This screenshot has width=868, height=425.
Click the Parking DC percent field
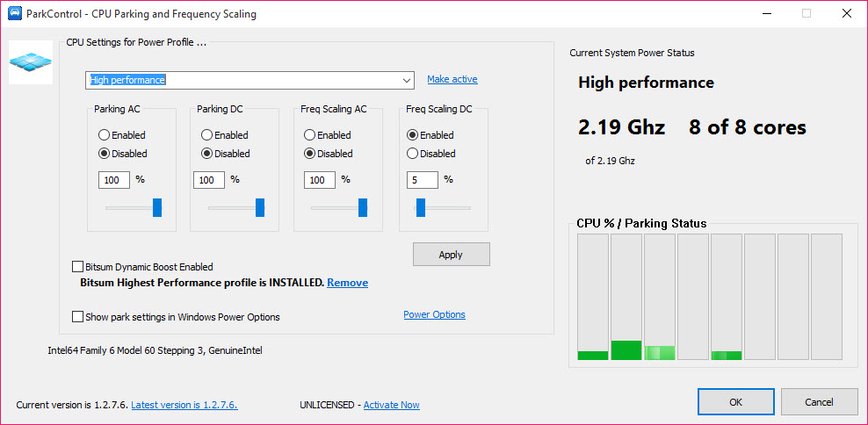tap(209, 180)
